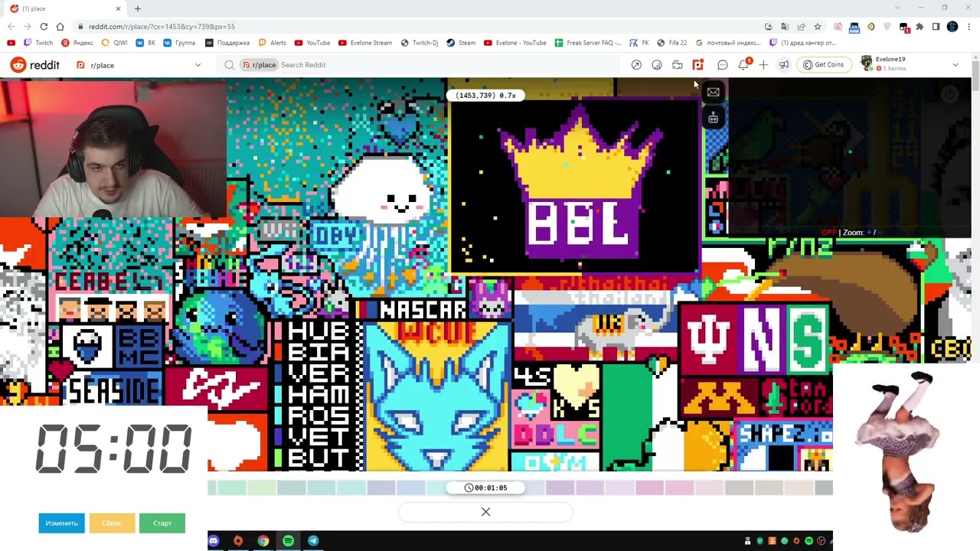Click the extension icon with red 1 badge
Image resolution: width=980 pixels, height=551 pixels.
(904, 28)
